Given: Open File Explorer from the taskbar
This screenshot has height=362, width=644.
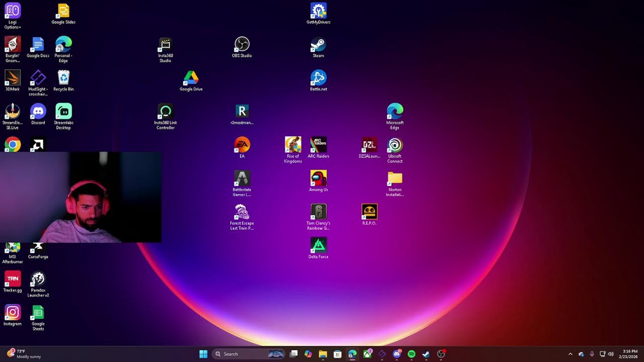Looking at the screenshot, I should coord(323,354).
